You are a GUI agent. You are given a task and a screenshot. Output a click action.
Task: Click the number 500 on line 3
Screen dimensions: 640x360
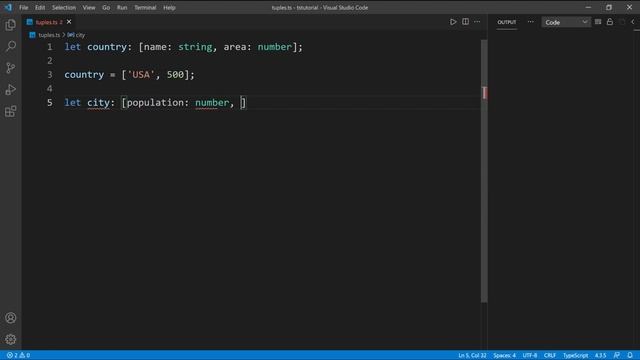pos(176,75)
